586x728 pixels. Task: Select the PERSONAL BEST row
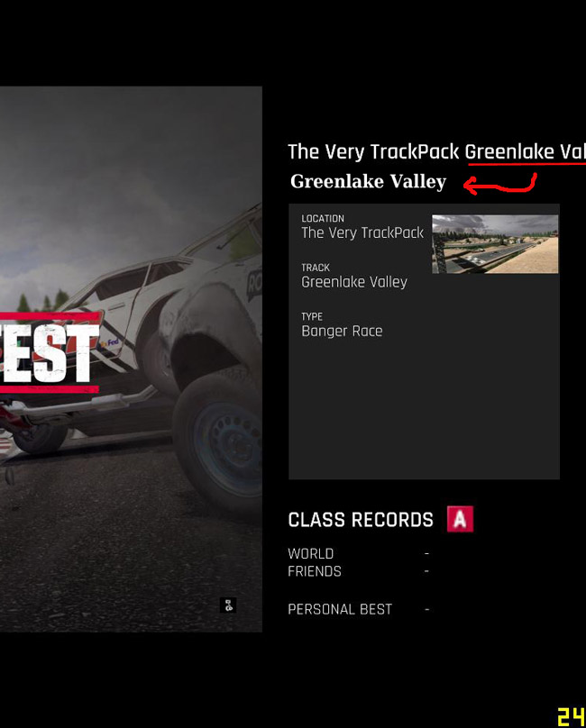coord(359,609)
